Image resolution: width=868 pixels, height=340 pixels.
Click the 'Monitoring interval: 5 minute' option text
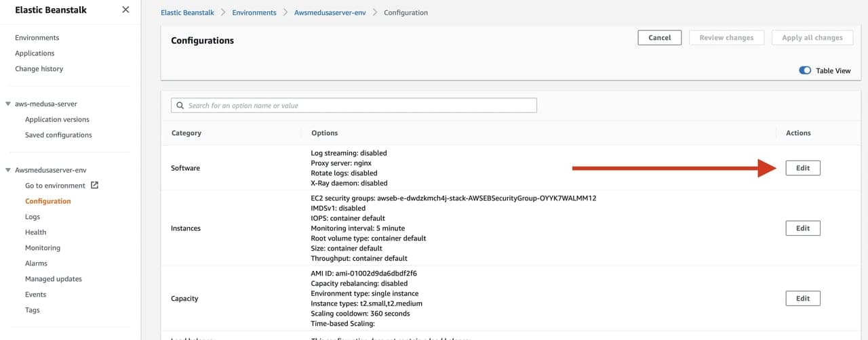(x=358, y=228)
